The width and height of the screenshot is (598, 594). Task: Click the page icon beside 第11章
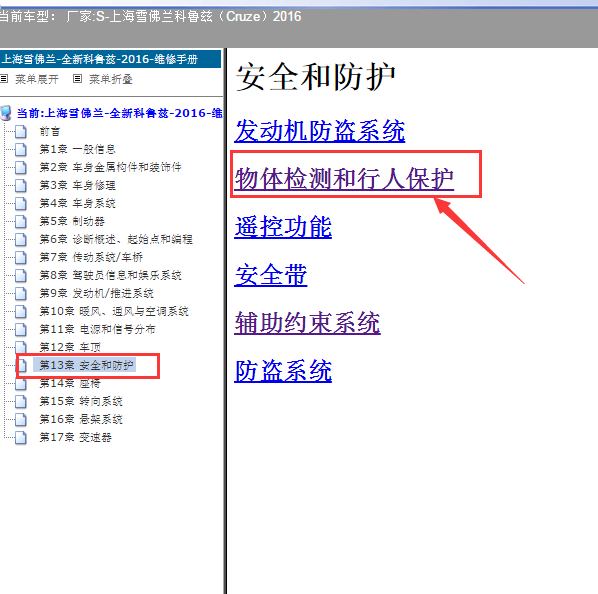21,329
